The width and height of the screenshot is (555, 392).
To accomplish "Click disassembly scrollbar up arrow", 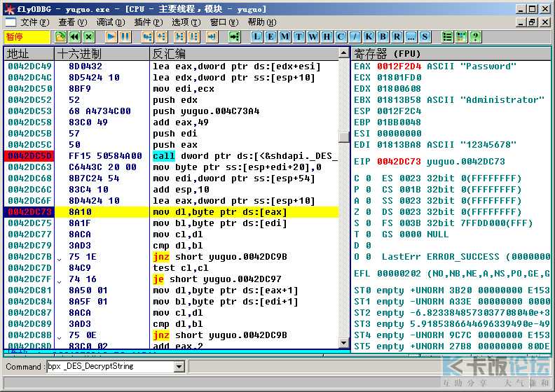I will (343, 53).
